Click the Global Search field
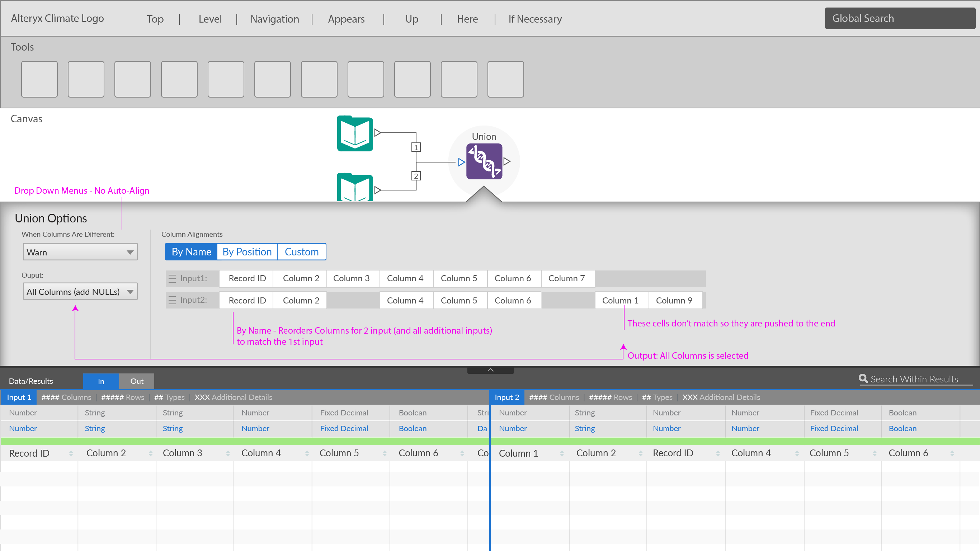 coord(899,18)
